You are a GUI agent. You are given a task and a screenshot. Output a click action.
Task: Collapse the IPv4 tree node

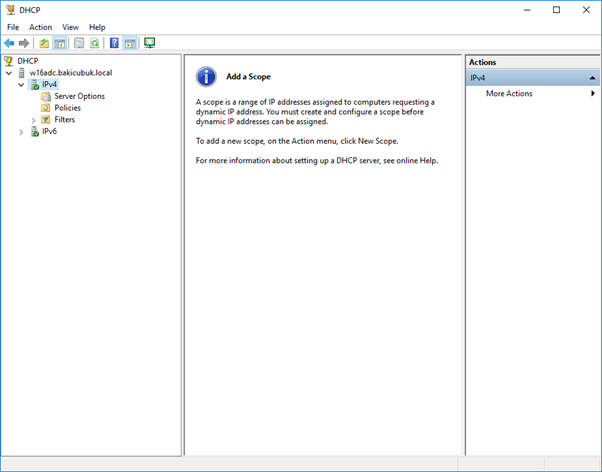click(x=21, y=84)
